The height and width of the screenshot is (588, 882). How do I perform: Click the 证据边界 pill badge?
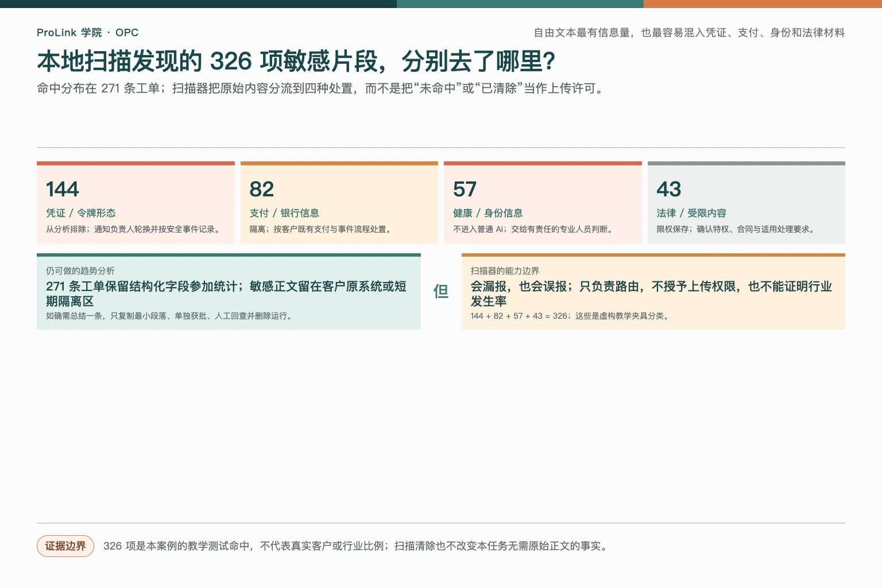tap(65, 546)
